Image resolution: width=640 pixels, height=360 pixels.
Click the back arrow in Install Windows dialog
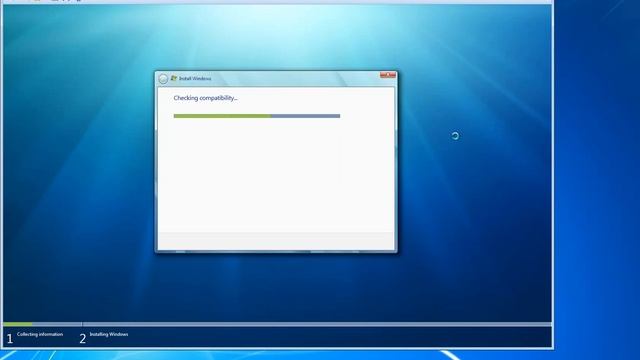click(x=163, y=79)
